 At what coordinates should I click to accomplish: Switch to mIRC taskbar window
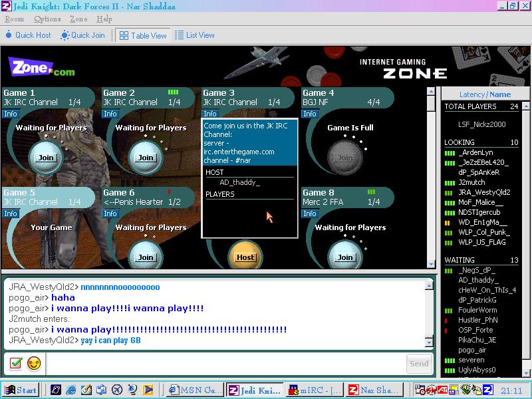[x=313, y=390]
